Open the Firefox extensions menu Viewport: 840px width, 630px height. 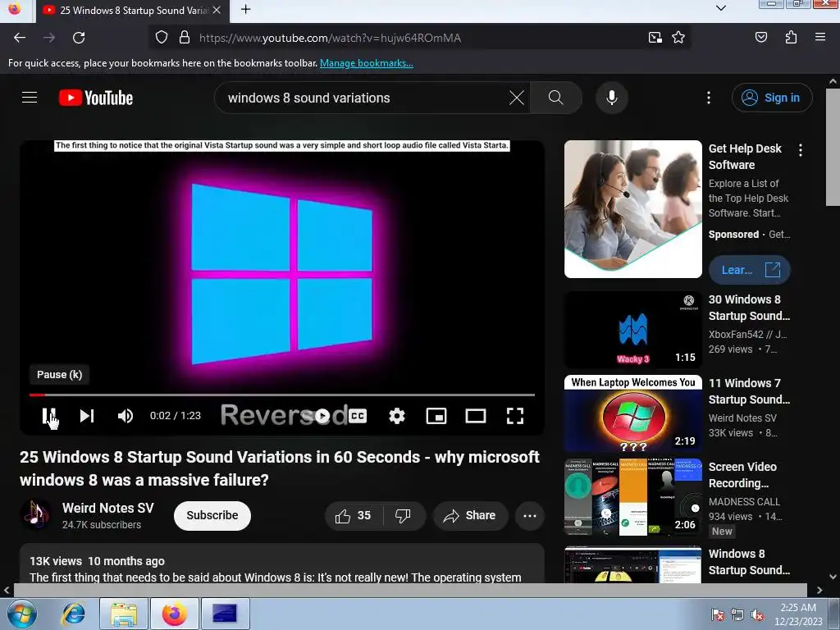coord(791,38)
